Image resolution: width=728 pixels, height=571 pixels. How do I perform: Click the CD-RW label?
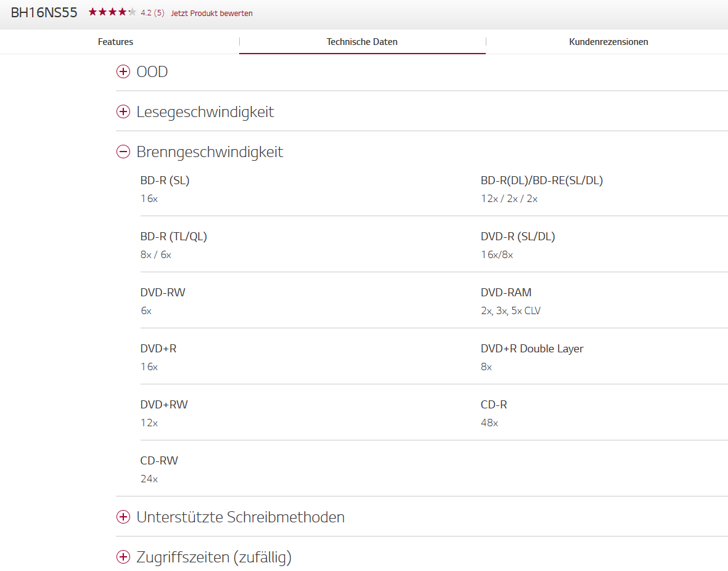coord(159,461)
